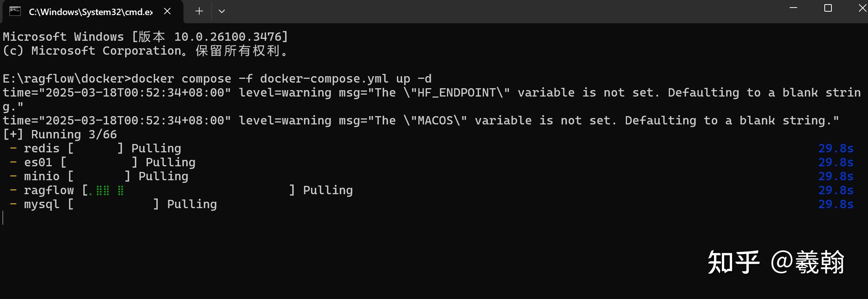Minimize the terminal window
868x299 pixels.
(x=793, y=8)
